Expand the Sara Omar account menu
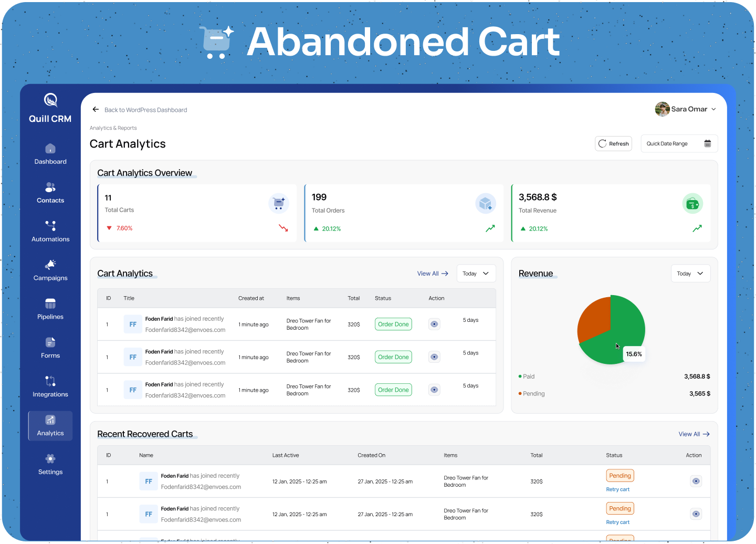Viewport: 756px width, 544px height. point(686,109)
